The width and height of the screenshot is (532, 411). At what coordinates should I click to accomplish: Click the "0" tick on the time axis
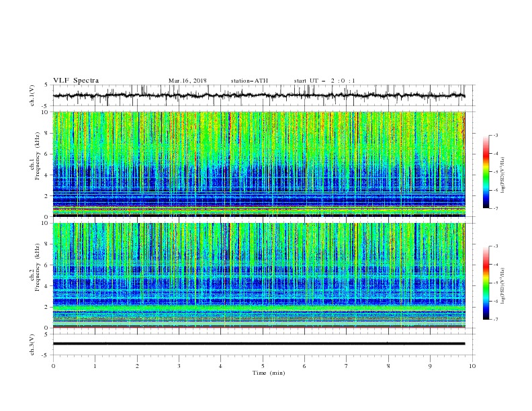click(x=53, y=366)
